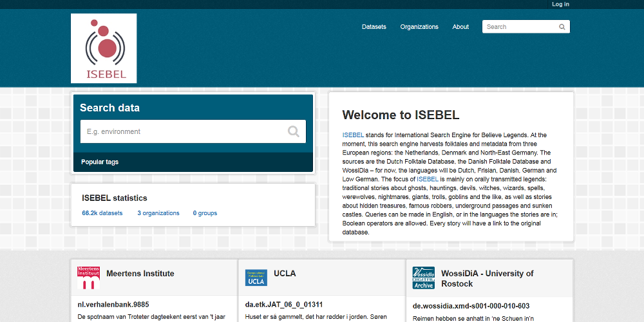Click the ISEBEL statistics heading

(x=115, y=198)
